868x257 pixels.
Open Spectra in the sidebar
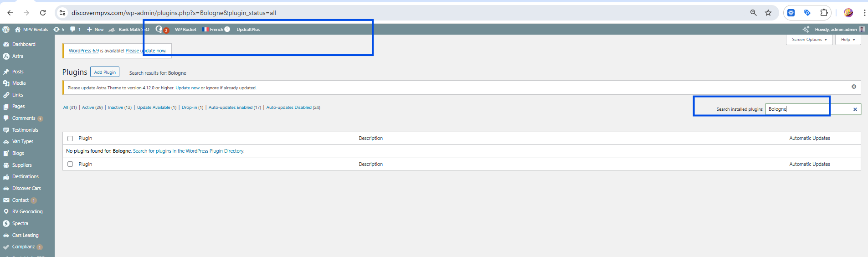coord(20,223)
